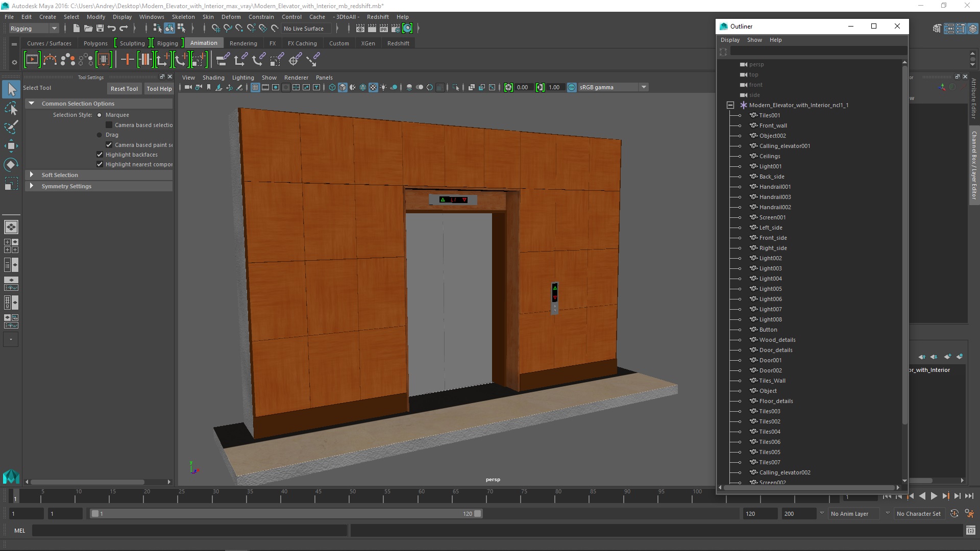This screenshot has width=980, height=551.
Task: Play the animation backwards
Action: 922,496
